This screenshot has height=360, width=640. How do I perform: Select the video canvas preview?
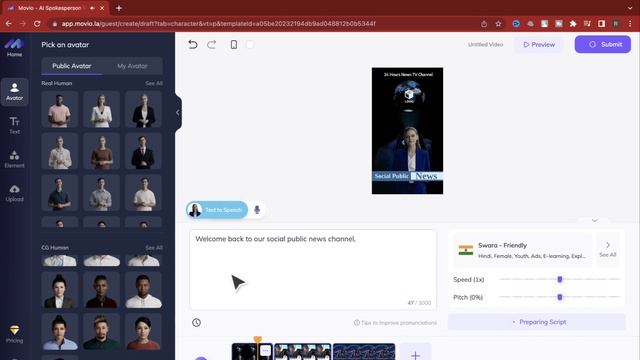pyautogui.click(x=407, y=131)
